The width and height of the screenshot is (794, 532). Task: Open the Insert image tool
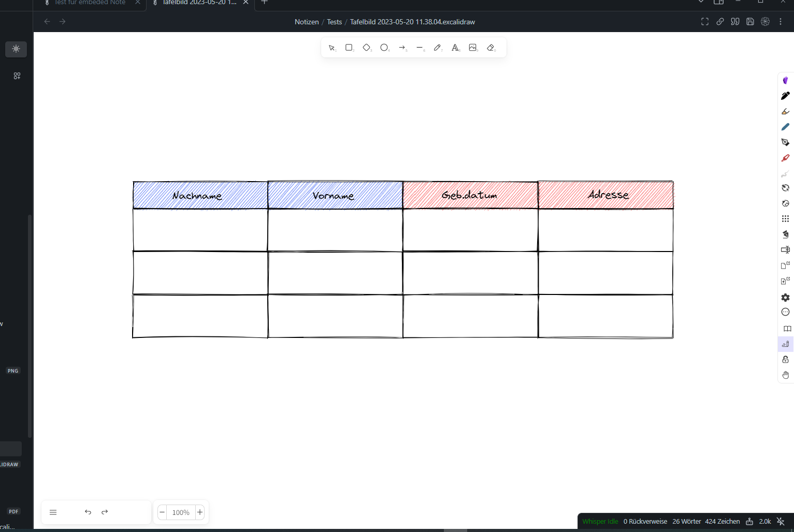coord(473,48)
